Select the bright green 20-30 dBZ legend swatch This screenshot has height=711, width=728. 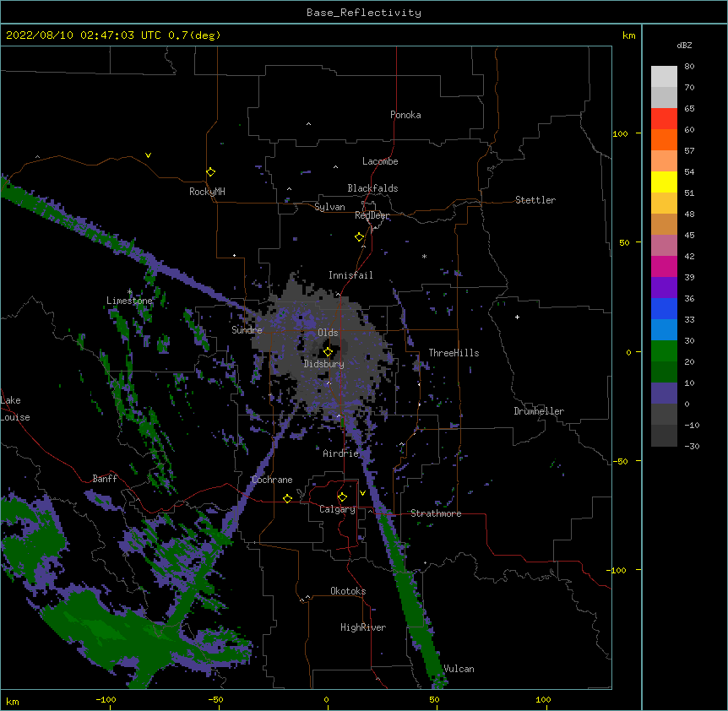(x=664, y=351)
